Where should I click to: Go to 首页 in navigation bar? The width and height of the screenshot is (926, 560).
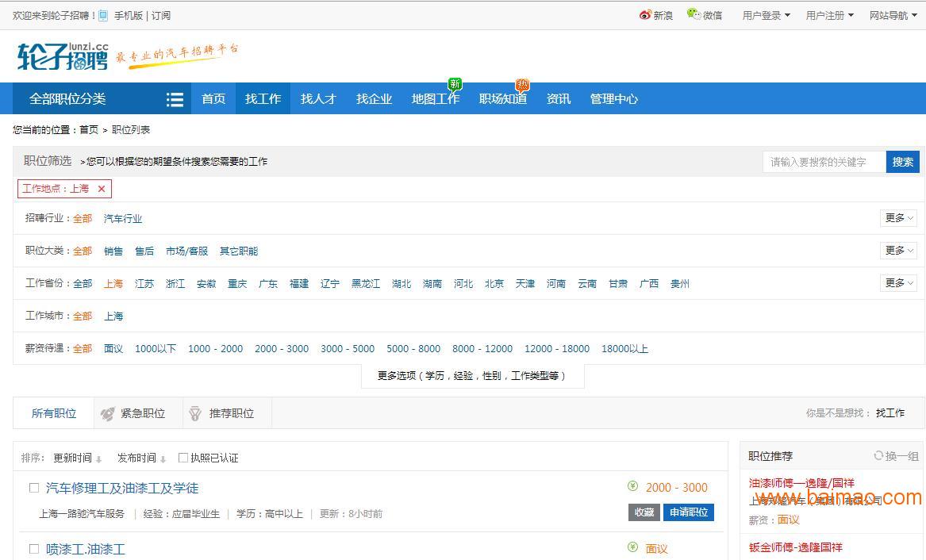pos(213,99)
